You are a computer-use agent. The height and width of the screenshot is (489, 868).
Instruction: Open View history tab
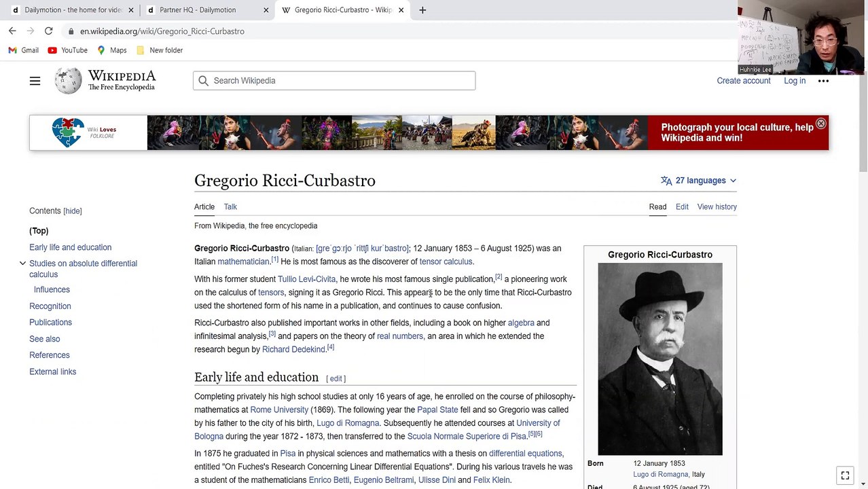[717, 206]
